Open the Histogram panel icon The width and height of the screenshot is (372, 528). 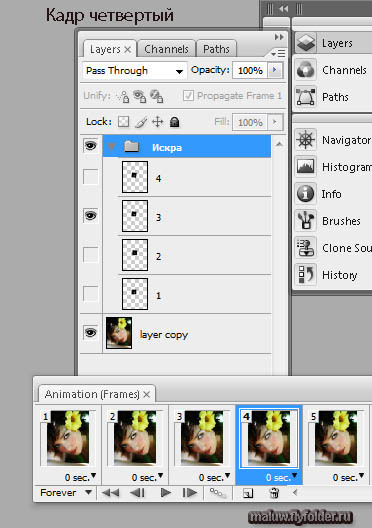306,167
